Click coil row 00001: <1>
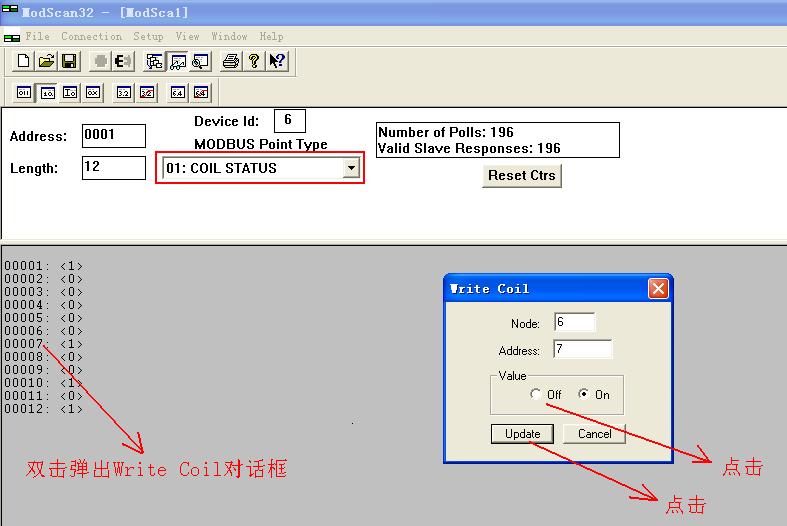This screenshot has width=787, height=526. tap(43, 266)
